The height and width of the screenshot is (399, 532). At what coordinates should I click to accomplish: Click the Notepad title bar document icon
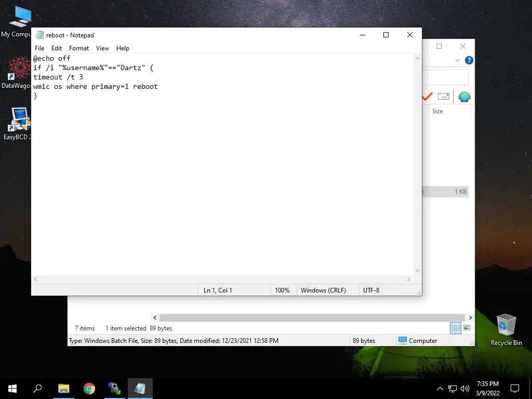click(x=39, y=35)
